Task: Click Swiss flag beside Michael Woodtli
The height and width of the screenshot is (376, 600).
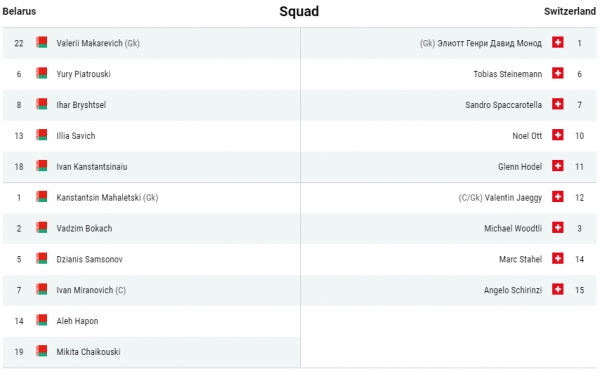Action: 558,228
